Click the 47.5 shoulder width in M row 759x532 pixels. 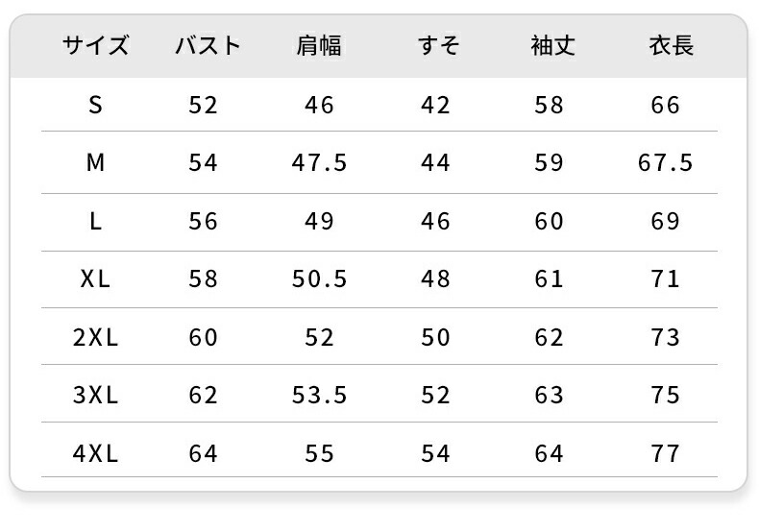(x=319, y=163)
